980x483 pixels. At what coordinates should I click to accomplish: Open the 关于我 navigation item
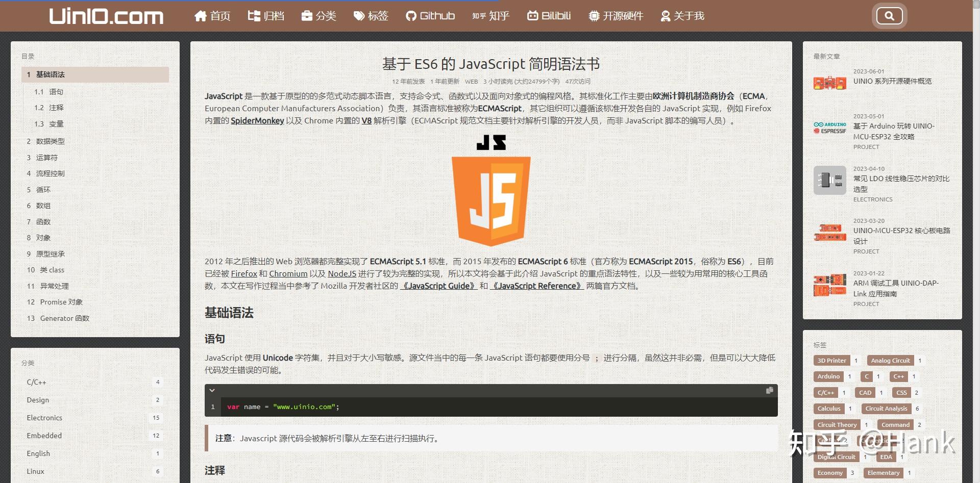(x=681, y=16)
